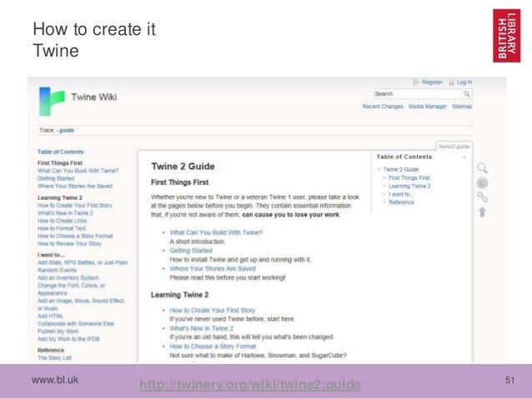Click the guide link in Trace breadcrumb

(x=67, y=130)
